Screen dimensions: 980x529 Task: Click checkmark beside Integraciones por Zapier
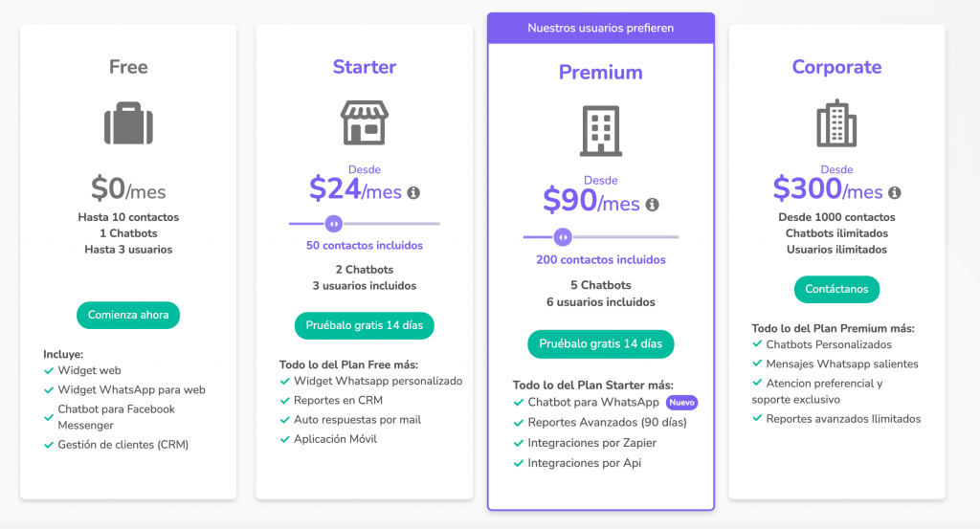point(518,443)
